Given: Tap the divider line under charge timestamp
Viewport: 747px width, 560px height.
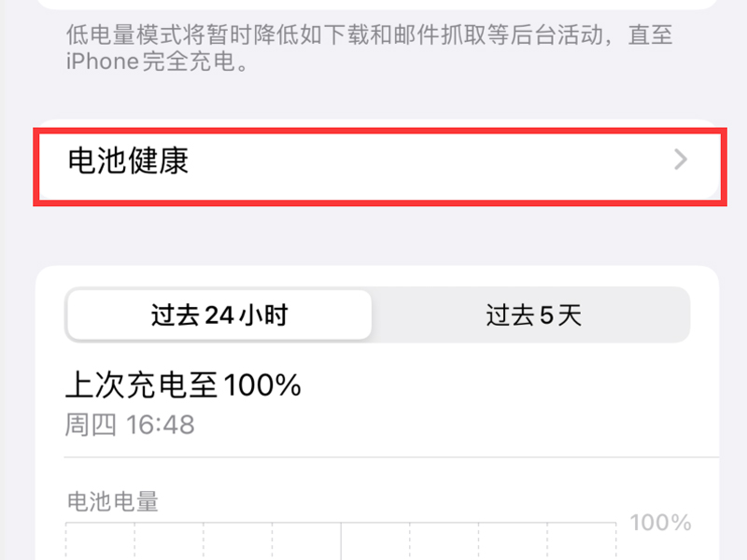Looking at the screenshot, I should click(373, 457).
